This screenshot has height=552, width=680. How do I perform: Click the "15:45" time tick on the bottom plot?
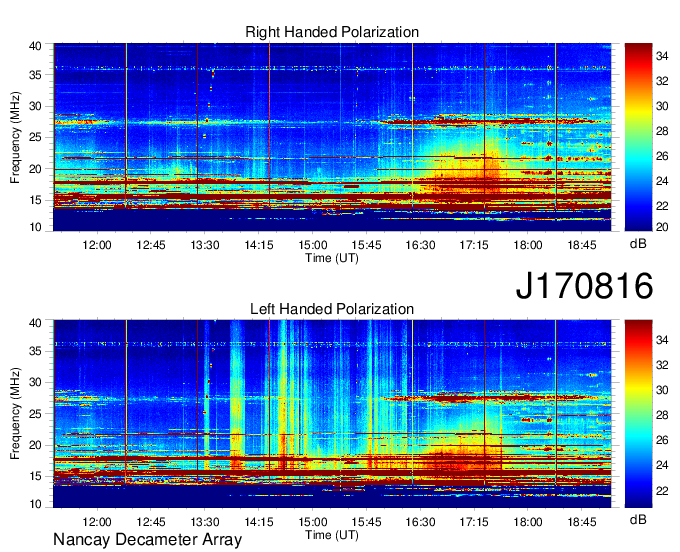pos(366,522)
